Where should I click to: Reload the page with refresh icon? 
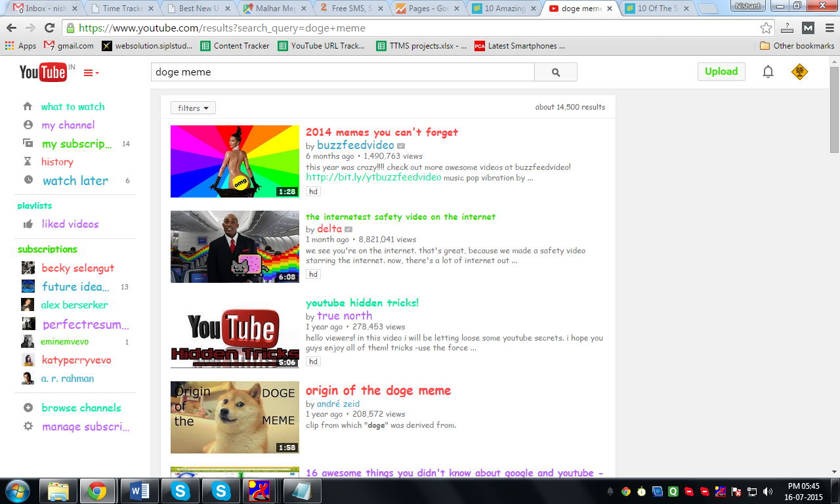click(49, 28)
